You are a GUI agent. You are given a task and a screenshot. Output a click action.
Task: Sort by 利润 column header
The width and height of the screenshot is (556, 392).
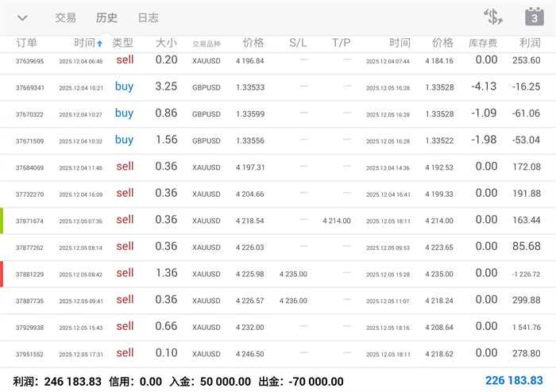pos(529,43)
